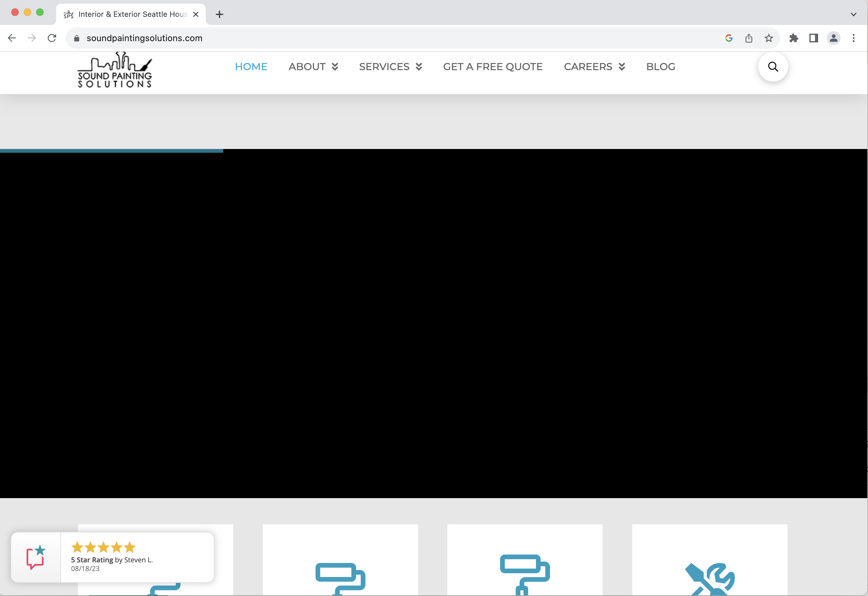This screenshot has width=868, height=596.
Task: Open the browser Extensions puzzle icon
Action: (794, 38)
